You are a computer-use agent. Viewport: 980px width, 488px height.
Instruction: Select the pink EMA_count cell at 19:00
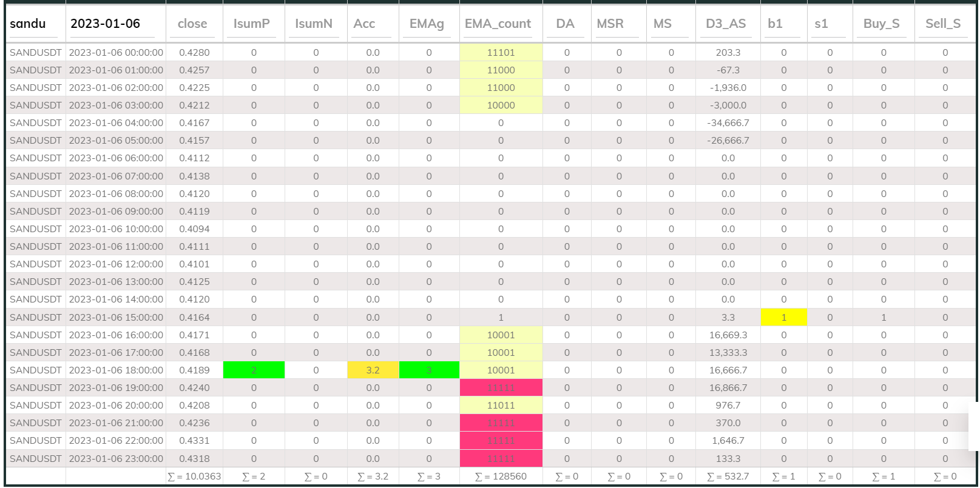pyautogui.click(x=501, y=388)
